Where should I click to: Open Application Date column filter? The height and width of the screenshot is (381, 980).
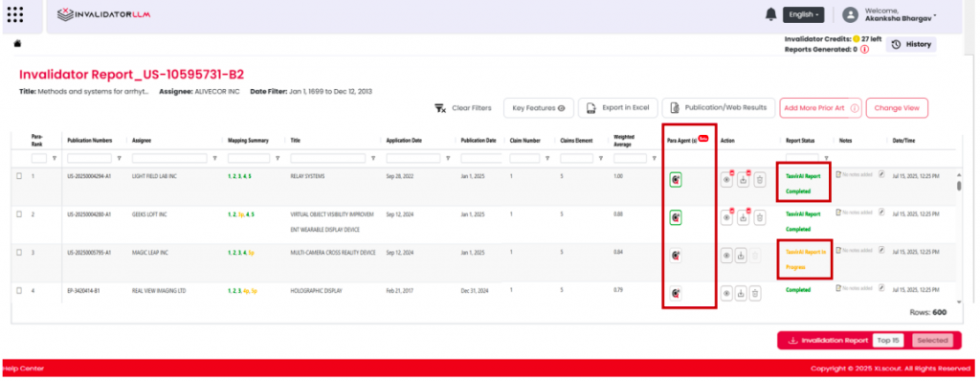tap(448, 158)
